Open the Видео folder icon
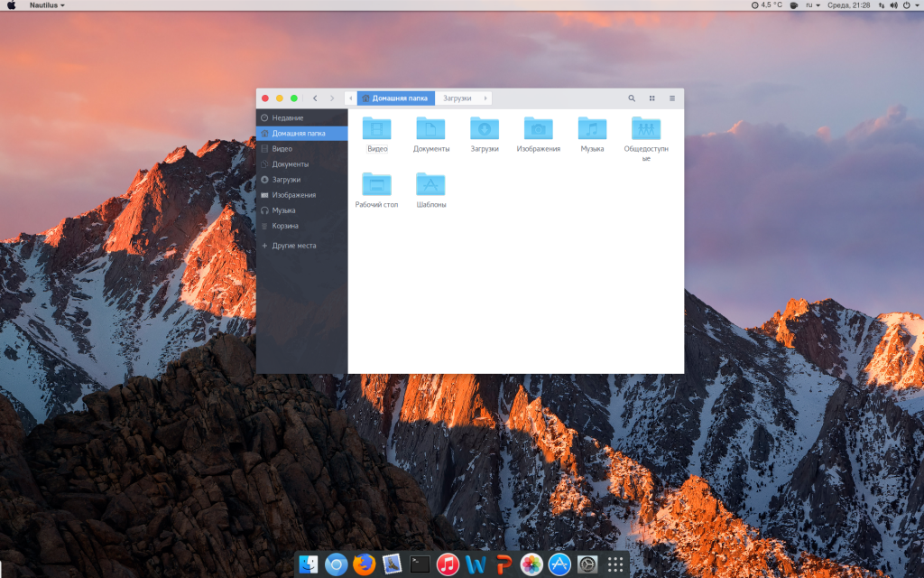The width and height of the screenshot is (924, 578). point(376,128)
